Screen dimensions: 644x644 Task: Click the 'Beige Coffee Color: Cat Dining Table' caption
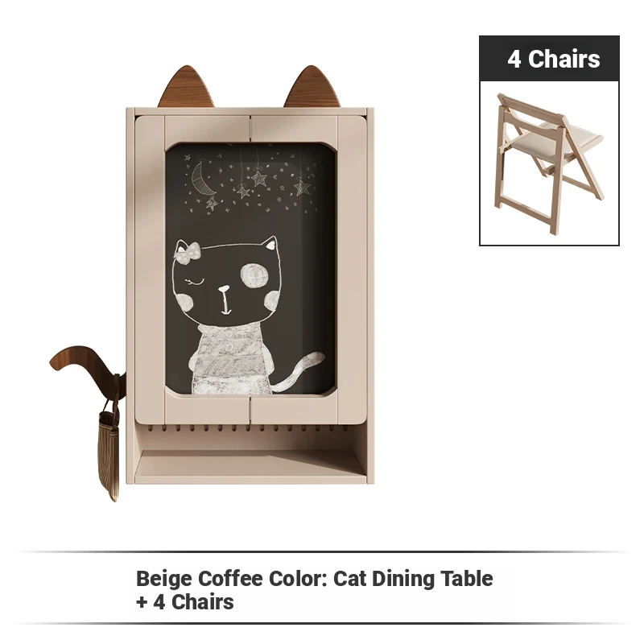[x=314, y=578]
